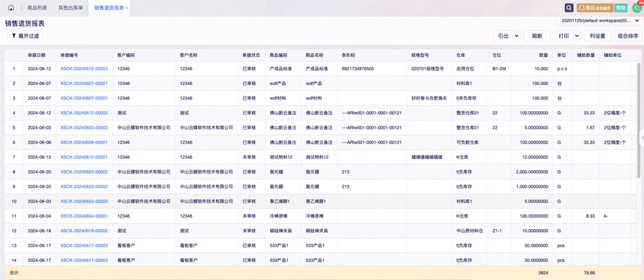Open the green user avatar icon
Image resolution: width=644 pixels, height=280 pixels.
pyautogui.click(x=637, y=8)
